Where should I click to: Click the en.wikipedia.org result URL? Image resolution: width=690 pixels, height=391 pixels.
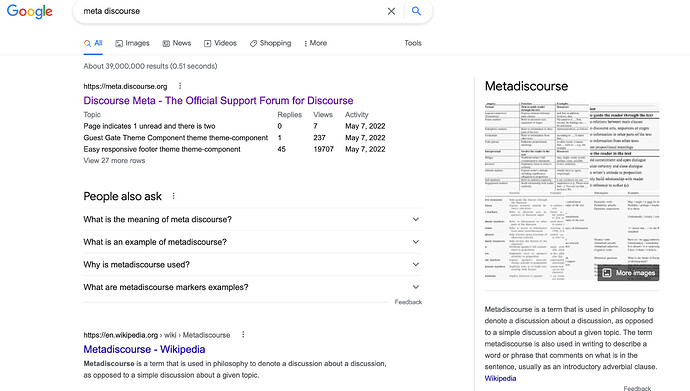coord(157,335)
